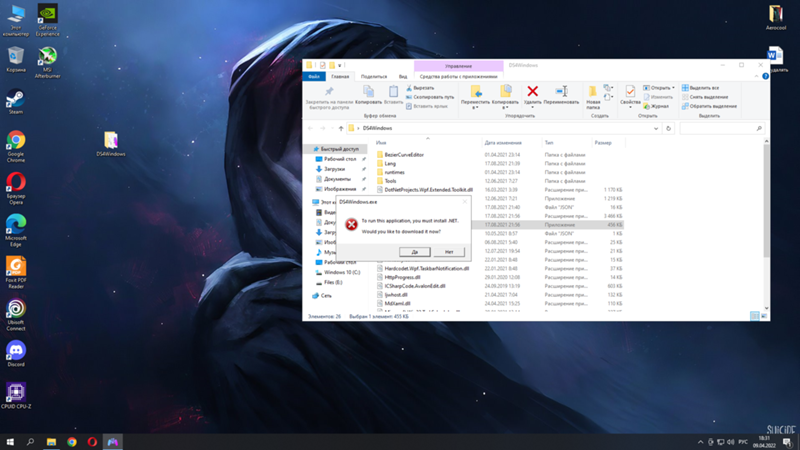Sort by the Размер column header

tap(603, 143)
